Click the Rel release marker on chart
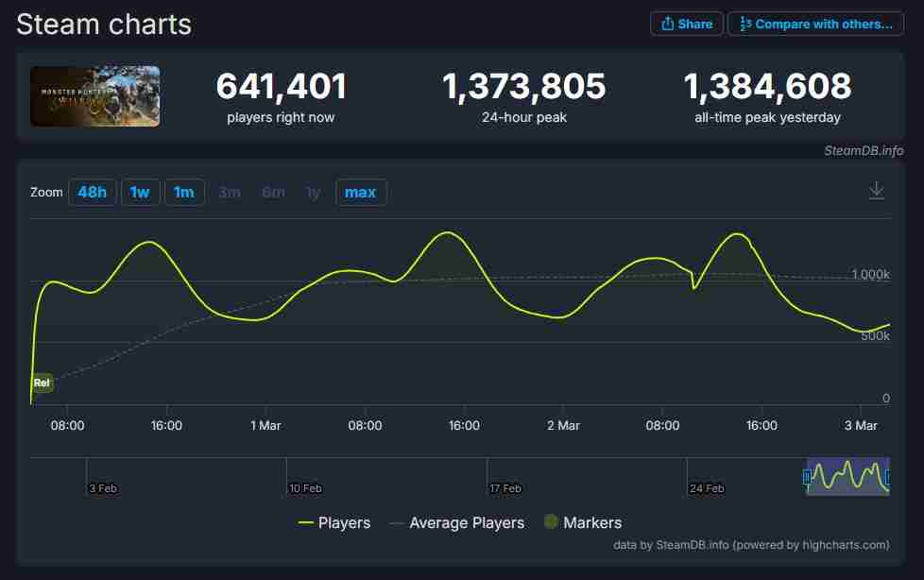The image size is (924, 580). pyautogui.click(x=42, y=383)
